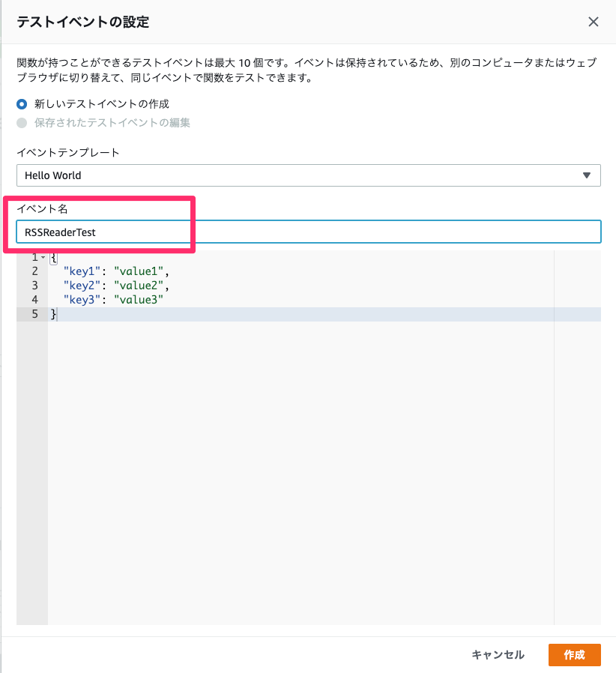Viewport: 616px width, 673px height.
Task: Click the キャンセル link
Action: point(498,654)
